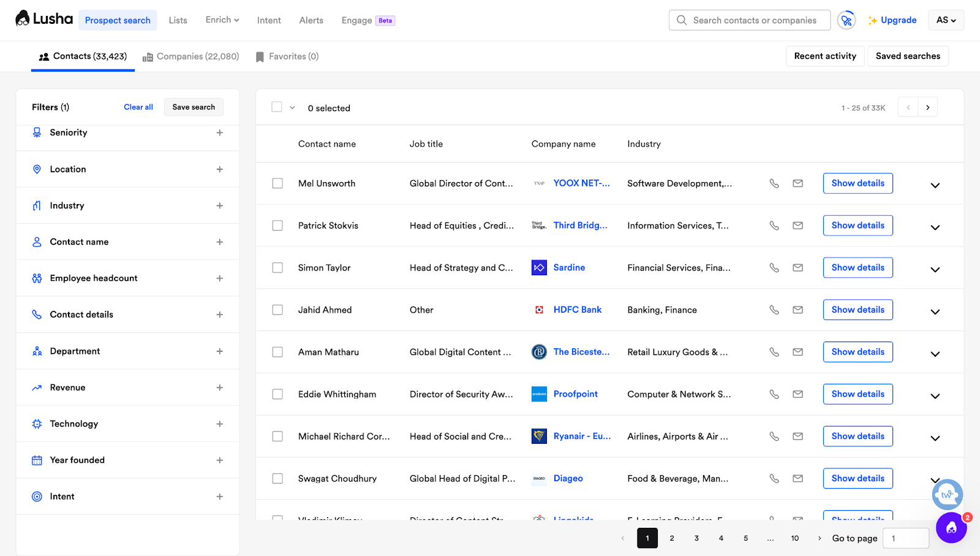Switch to Favorites (0) tab
This screenshot has height=556, width=980.
tap(287, 56)
